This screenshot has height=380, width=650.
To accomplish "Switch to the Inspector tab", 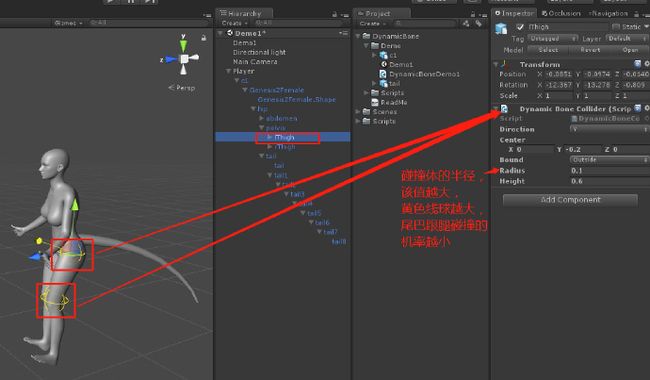I will click(x=514, y=13).
